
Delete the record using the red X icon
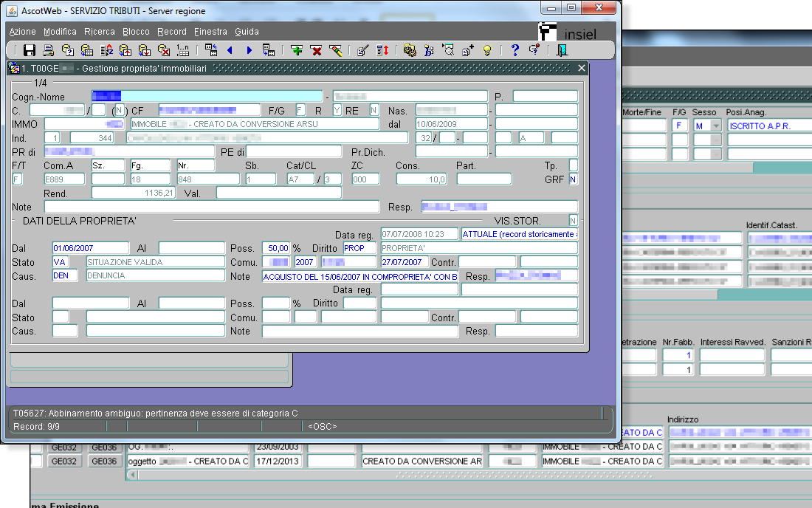coord(316,50)
